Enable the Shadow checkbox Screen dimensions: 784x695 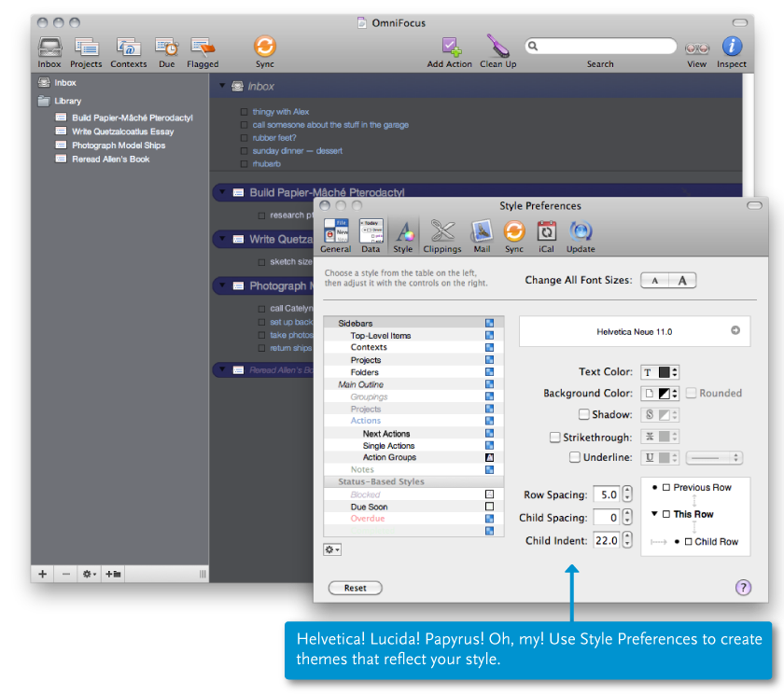583,414
